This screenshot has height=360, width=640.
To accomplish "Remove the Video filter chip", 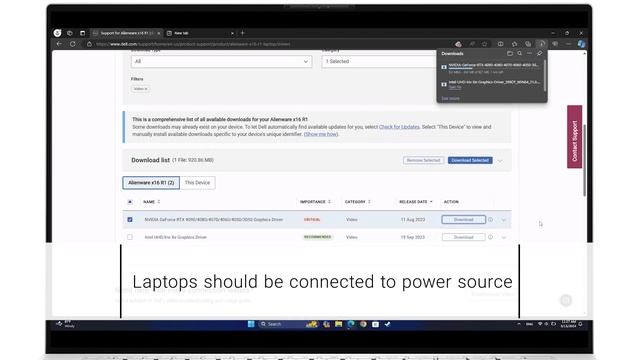I will (146, 89).
